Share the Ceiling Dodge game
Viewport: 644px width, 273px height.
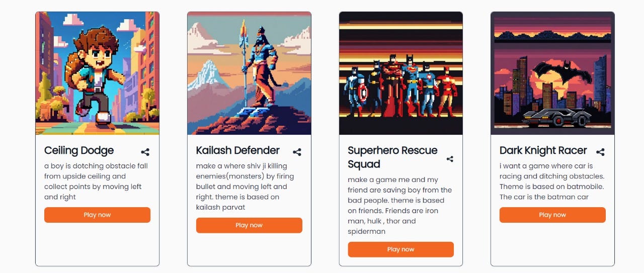pos(145,152)
